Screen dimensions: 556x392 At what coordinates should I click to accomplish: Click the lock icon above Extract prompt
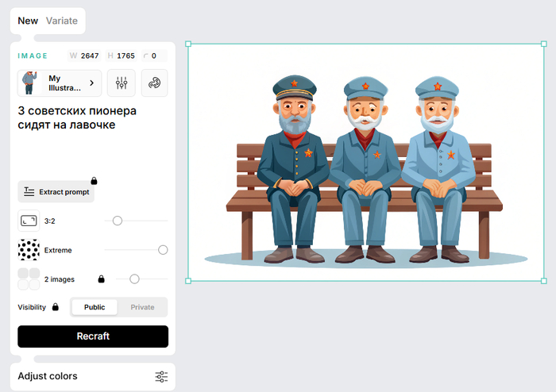(x=94, y=181)
